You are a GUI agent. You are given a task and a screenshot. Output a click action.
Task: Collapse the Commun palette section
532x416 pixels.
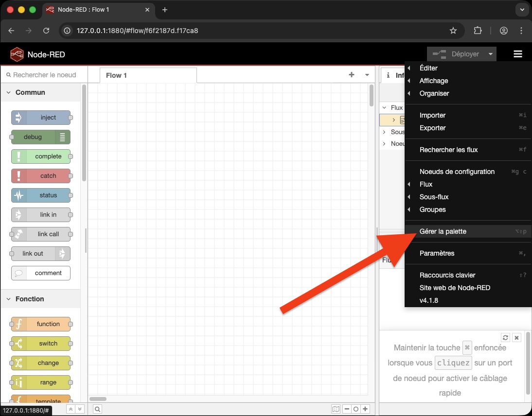[x=8, y=92]
